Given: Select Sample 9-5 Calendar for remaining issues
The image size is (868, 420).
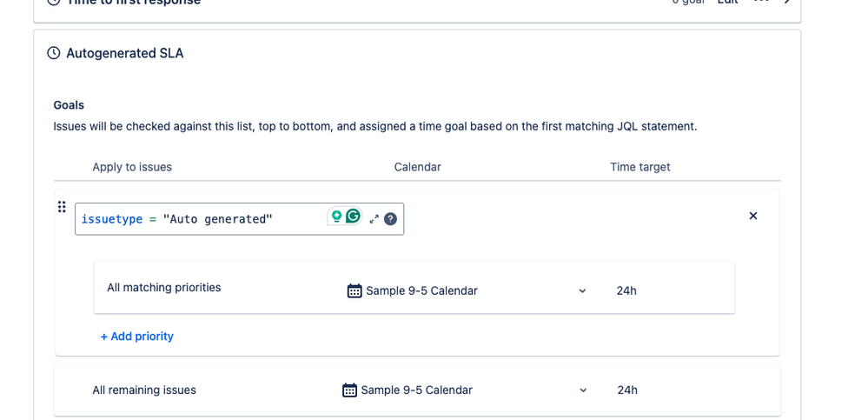Looking at the screenshot, I should pyautogui.click(x=417, y=390).
